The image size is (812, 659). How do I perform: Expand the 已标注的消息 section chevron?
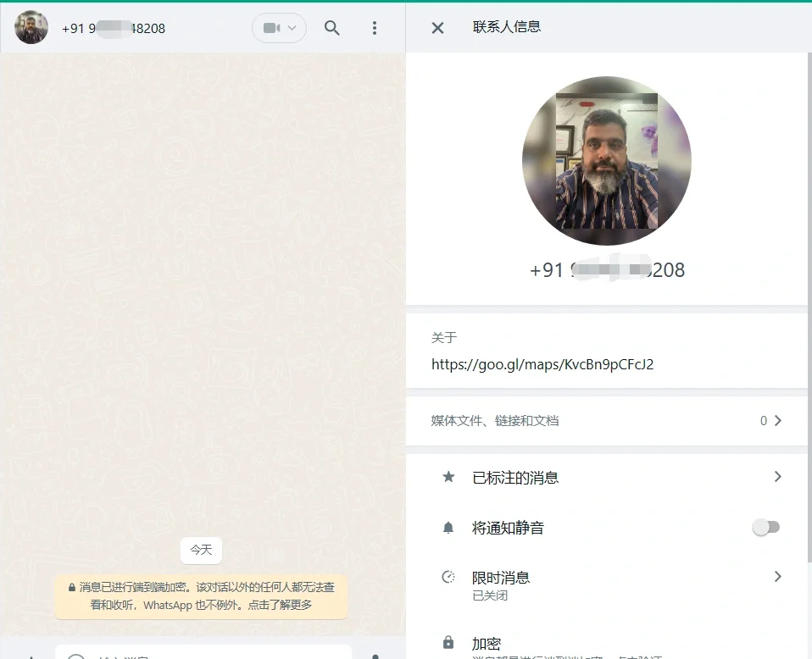777,477
